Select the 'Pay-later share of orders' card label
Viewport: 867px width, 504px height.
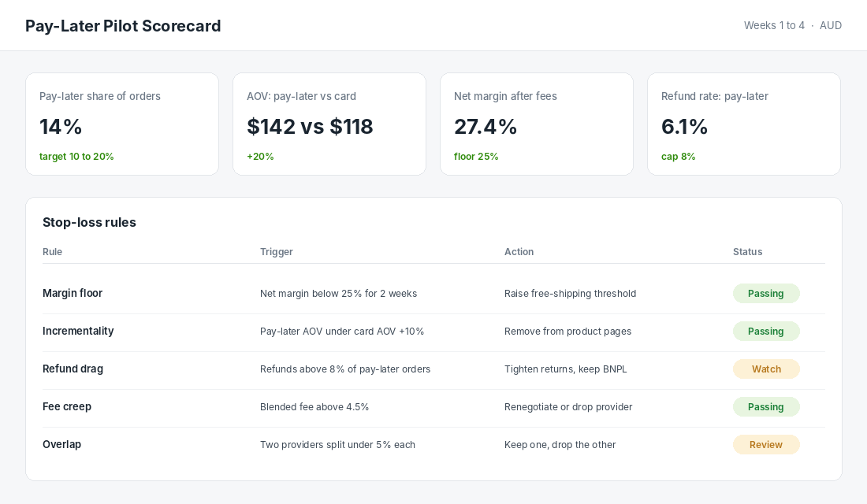coord(100,96)
